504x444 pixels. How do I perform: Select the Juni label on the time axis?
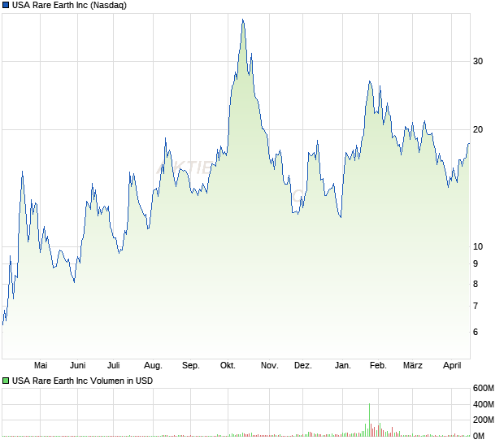[x=78, y=366]
